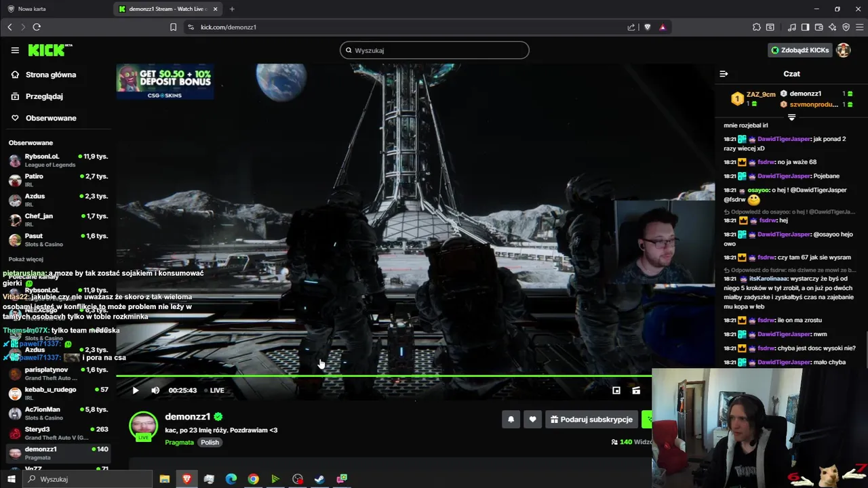Image resolution: width=868 pixels, height=488 pixels.
Task: Click the CSGO Skins deposit bonus ad
Action: click(x=165, y=81)
